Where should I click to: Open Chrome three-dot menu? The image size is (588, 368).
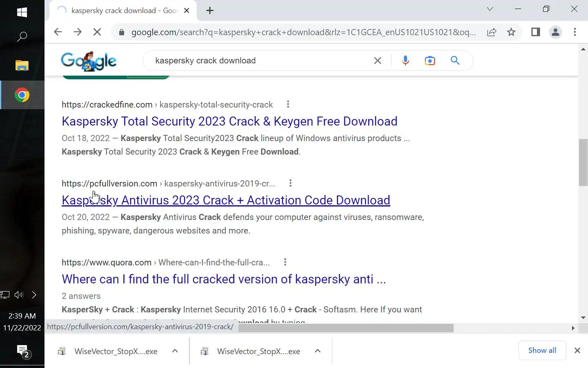coord(575,32)
